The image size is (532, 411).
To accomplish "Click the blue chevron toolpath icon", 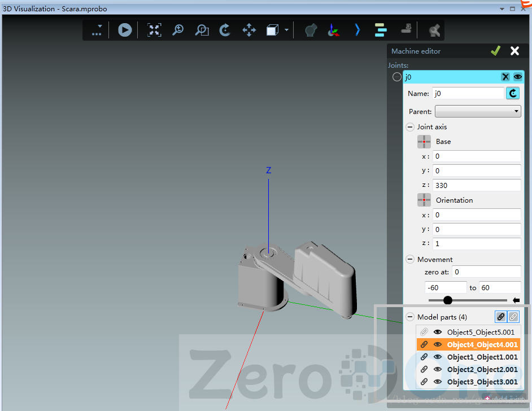I will 357,30.
